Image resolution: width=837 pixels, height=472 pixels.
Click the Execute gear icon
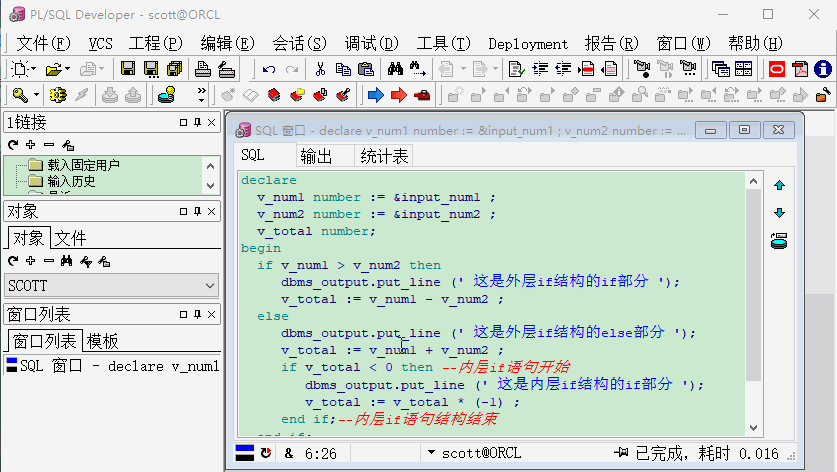58,95
